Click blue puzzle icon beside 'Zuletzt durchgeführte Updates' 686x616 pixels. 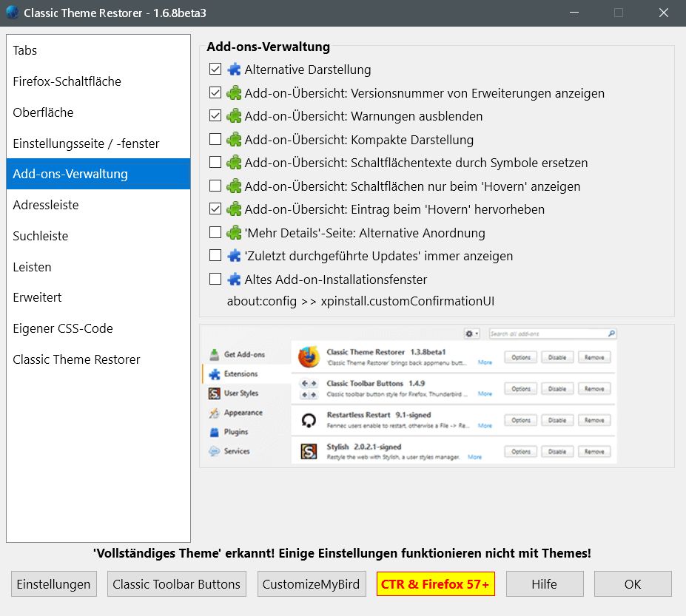click(235, 256)
